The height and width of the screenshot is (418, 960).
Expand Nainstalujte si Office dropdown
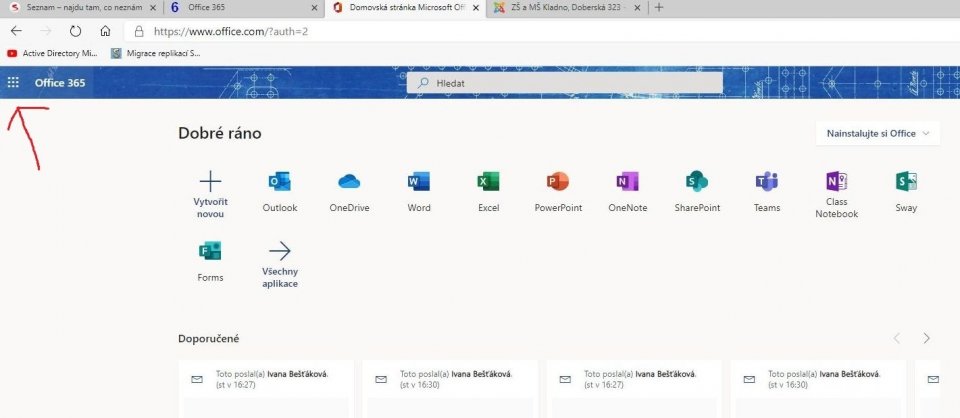[x=878, y=133]
